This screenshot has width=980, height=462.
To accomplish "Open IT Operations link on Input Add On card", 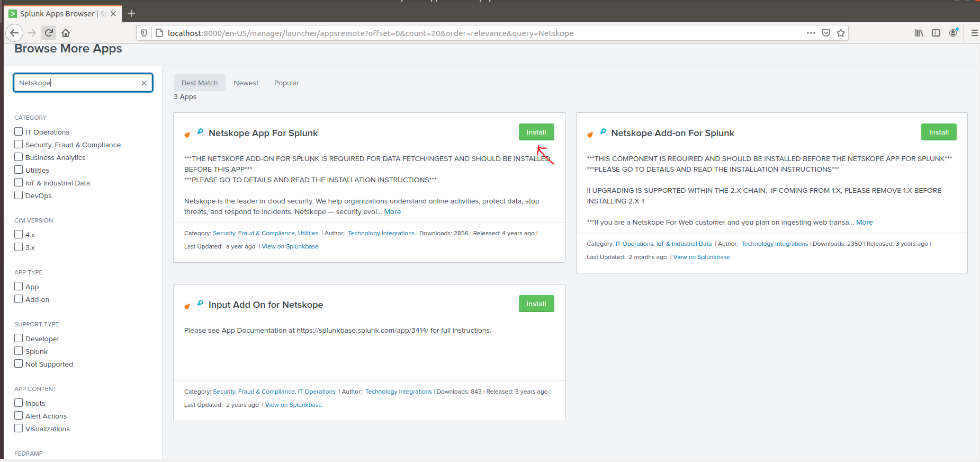I will [317, 392].
